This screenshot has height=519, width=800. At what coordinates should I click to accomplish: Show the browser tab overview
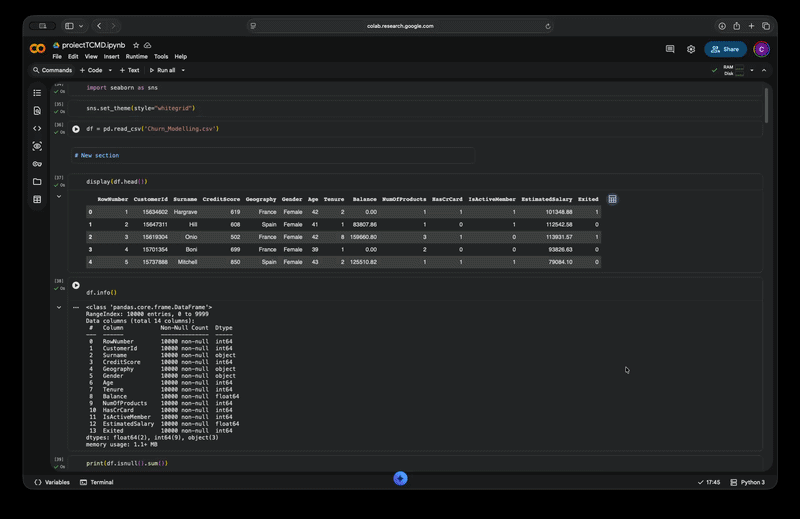766,26
